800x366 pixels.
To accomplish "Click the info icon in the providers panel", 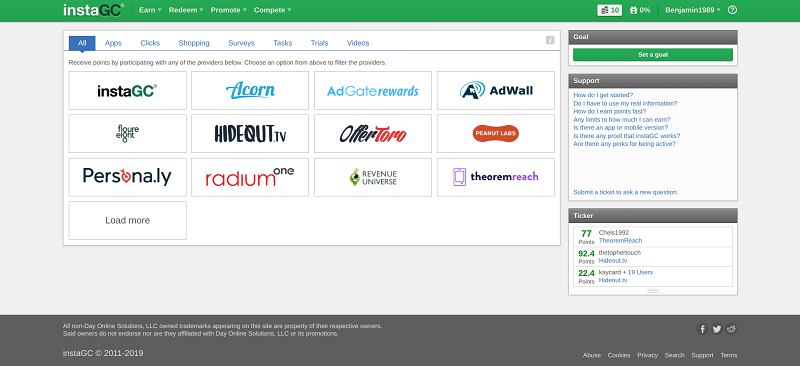I will point(550,40).
